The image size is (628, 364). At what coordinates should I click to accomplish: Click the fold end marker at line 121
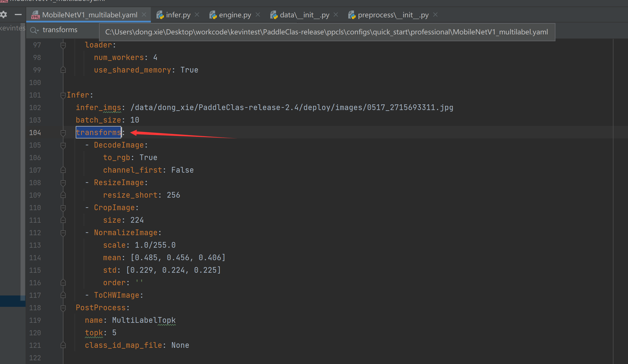click(x=63, y=345)
